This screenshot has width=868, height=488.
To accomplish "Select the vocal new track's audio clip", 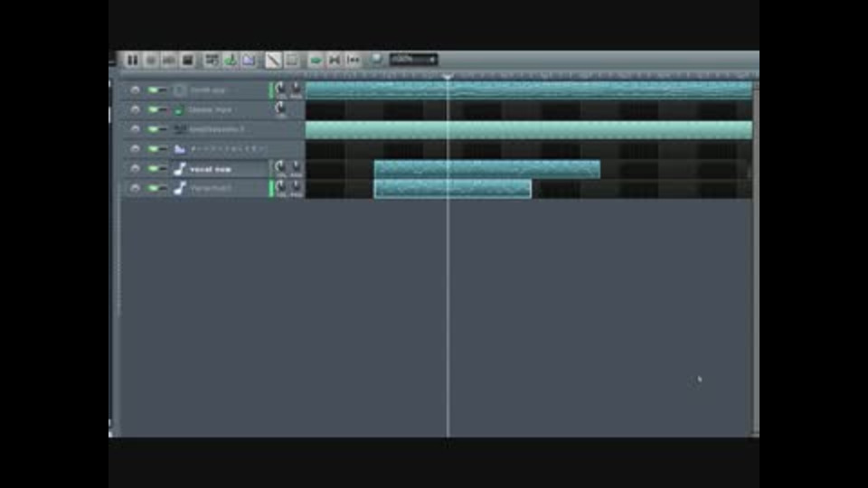I will [487, 169].
